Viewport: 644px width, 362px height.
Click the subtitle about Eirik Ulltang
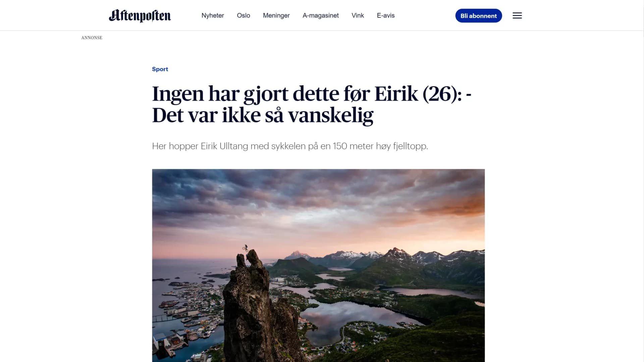point(290,146)
